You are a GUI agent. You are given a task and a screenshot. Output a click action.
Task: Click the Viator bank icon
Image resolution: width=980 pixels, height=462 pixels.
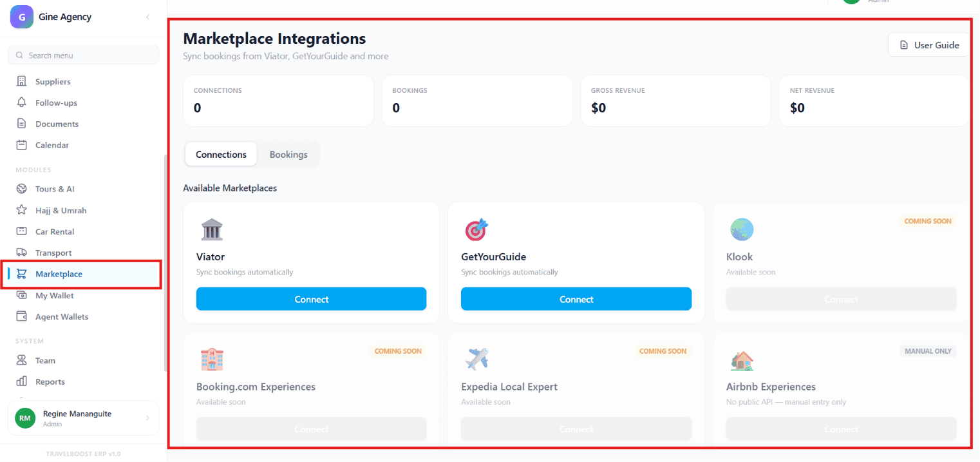pyautogui.click(x=212, y=229)
